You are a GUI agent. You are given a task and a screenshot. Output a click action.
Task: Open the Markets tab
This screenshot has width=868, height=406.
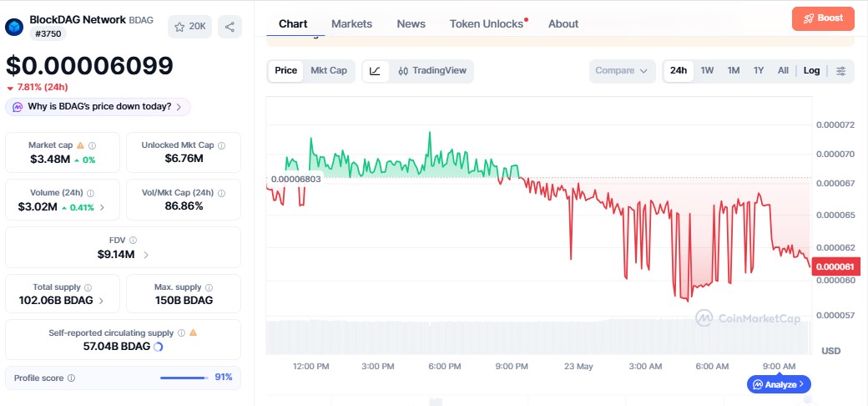tap(352, 24)
